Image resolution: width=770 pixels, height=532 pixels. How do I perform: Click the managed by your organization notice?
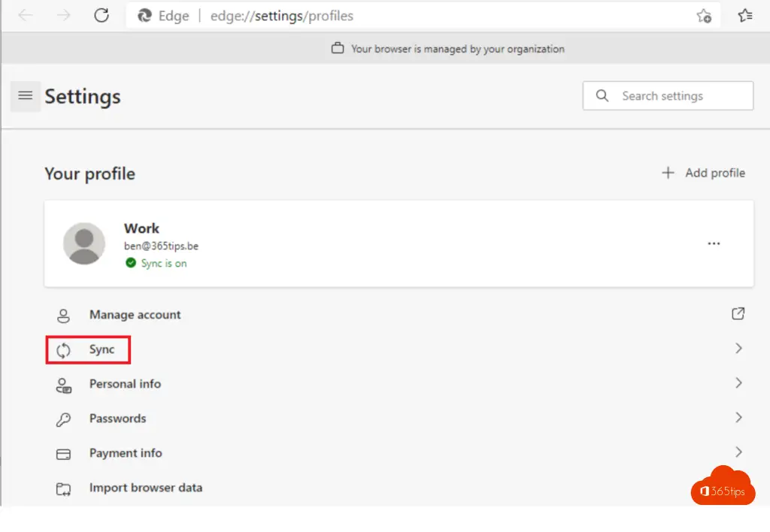pos(457,49)
